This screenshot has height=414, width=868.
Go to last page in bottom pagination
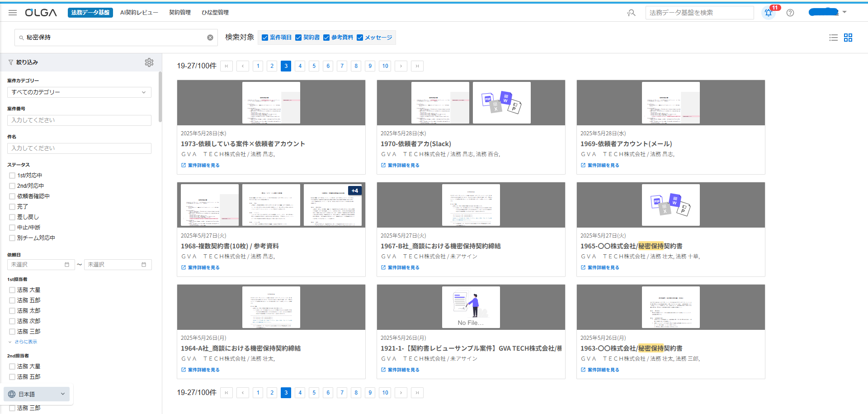[x=417, y=393]
